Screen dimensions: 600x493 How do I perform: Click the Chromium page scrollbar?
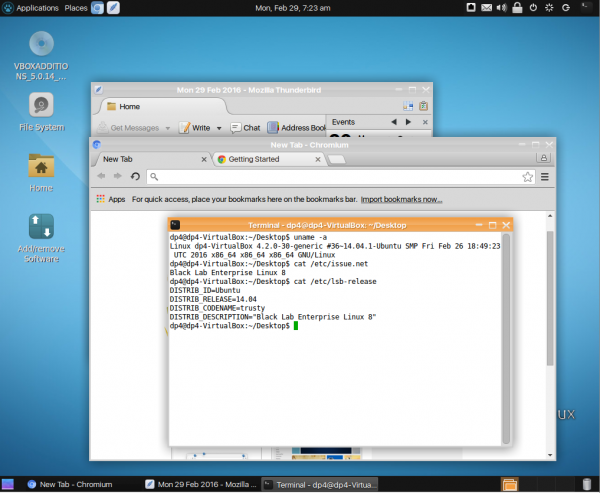pyautogui.click(x=550, y=299)
